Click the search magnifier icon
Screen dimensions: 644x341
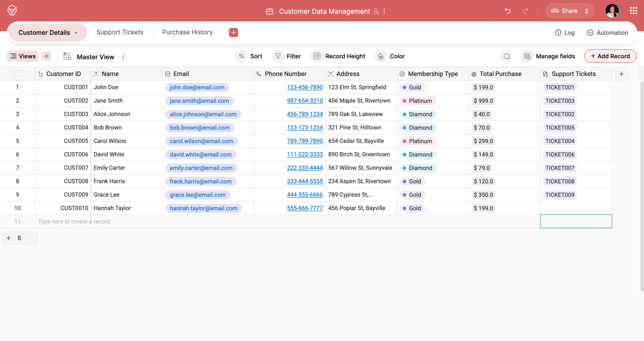point(506,56)
